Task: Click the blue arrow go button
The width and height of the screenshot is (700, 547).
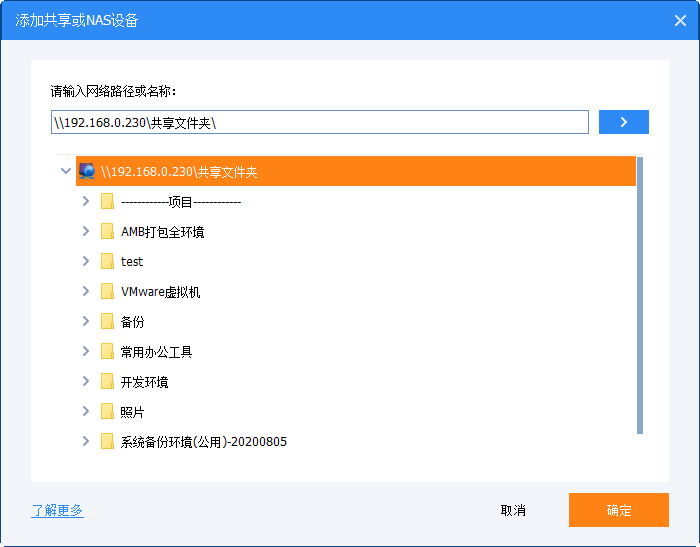Action: pos(623,122)
